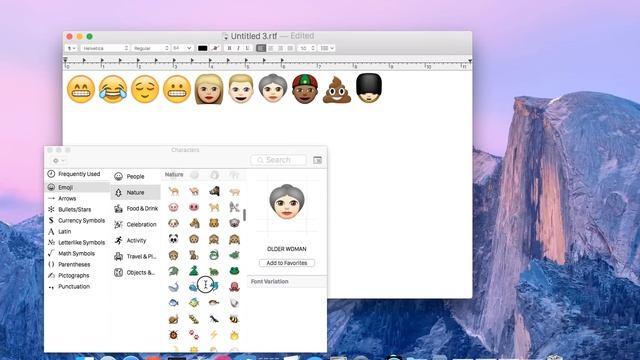Viewport: 640px width, 360px height.
Task: Open the People emoji category
Action: (136, 176)
